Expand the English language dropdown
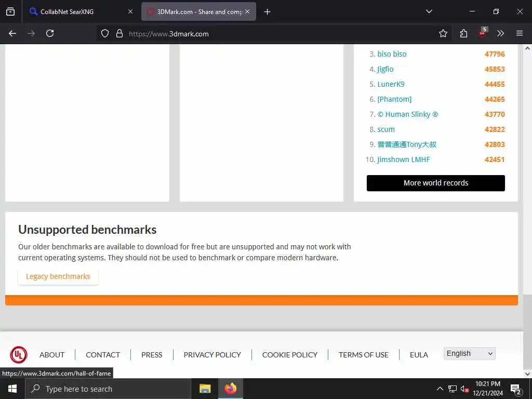Screen dimensions: 532x399 coord(470,353)
